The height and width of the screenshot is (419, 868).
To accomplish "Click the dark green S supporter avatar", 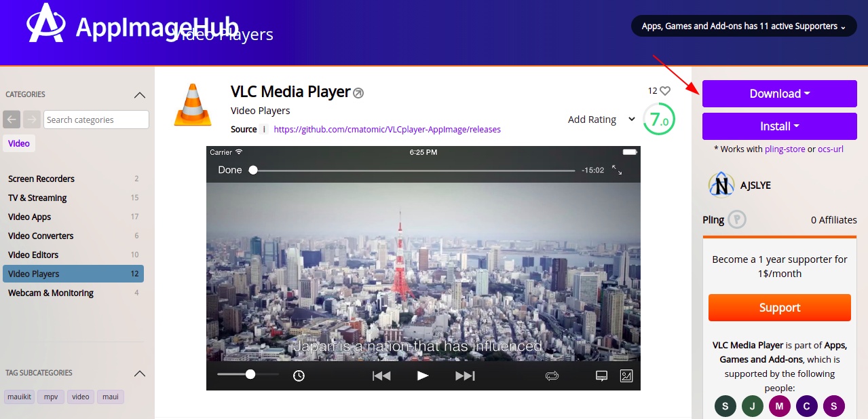I will (725, 407).
